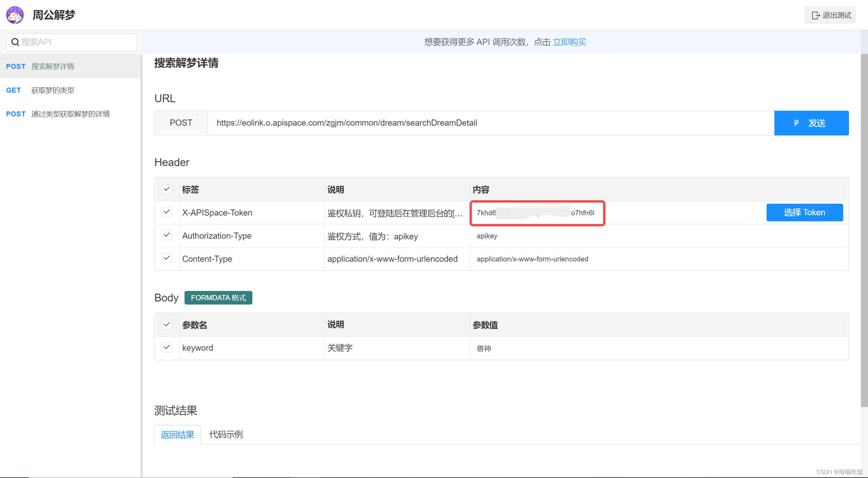Select the 返回结果 tab
This screenshot has width=868, height=478.
[177, 435]
